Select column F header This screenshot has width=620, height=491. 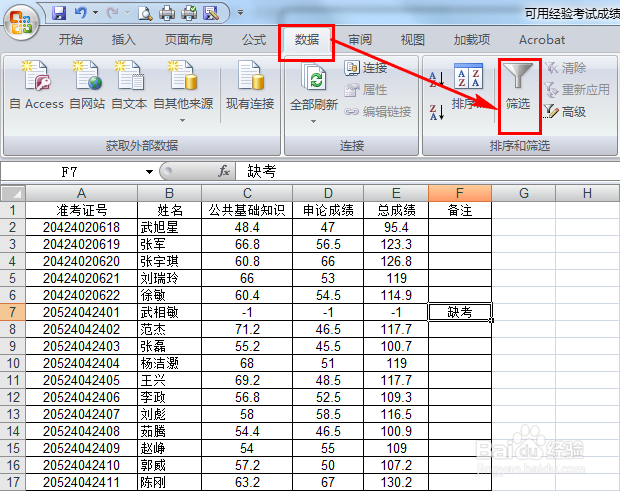click(x=460, y=193)
